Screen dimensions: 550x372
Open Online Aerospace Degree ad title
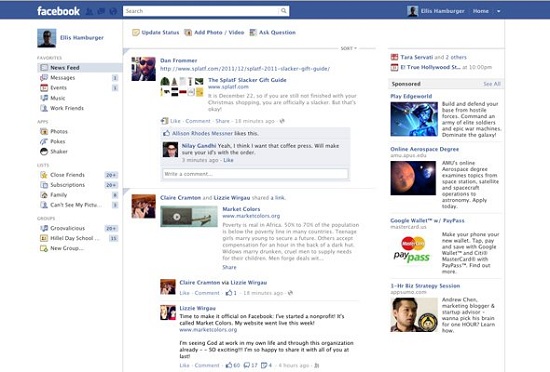[x=424, y=149]
